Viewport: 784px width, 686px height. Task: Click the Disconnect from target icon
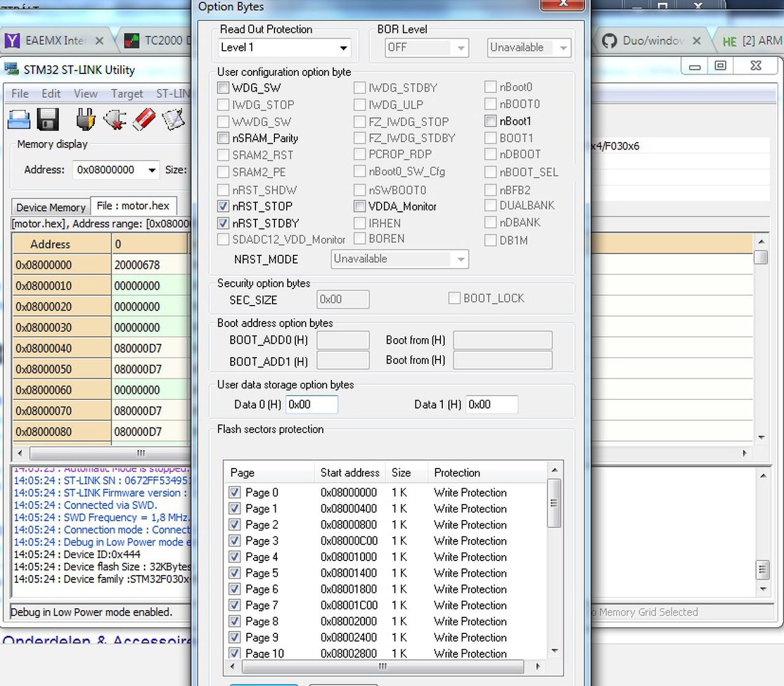coord(115,119)
